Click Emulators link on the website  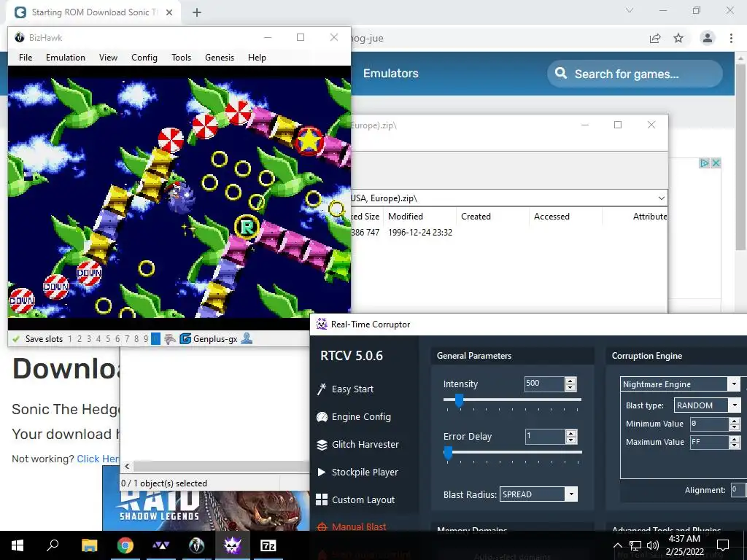pyautogui.click(x=391, y=74)
